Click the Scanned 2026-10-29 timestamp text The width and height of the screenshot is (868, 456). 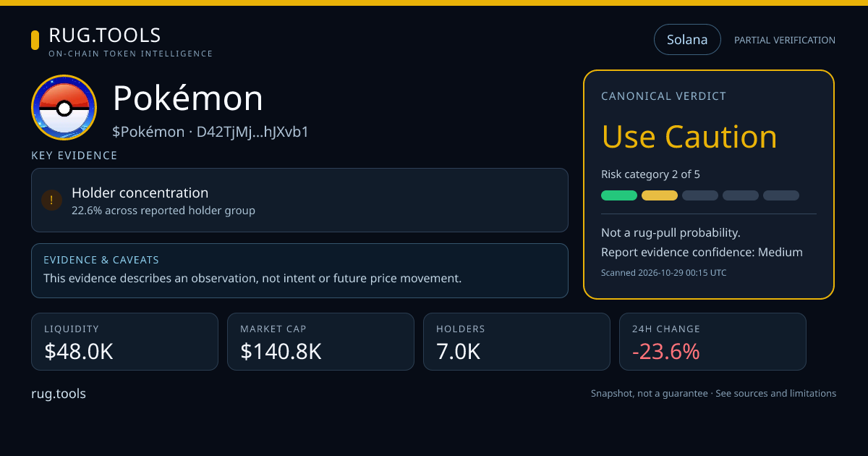pyautogui.click(x=664, y=273)
